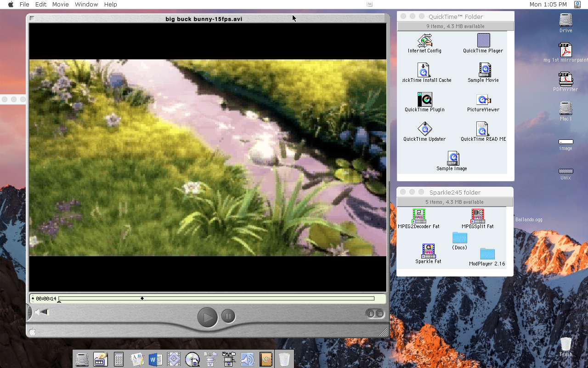Viewport: 588px width, 368px height.
Task: Open the File menu
Action: (24, 4)
